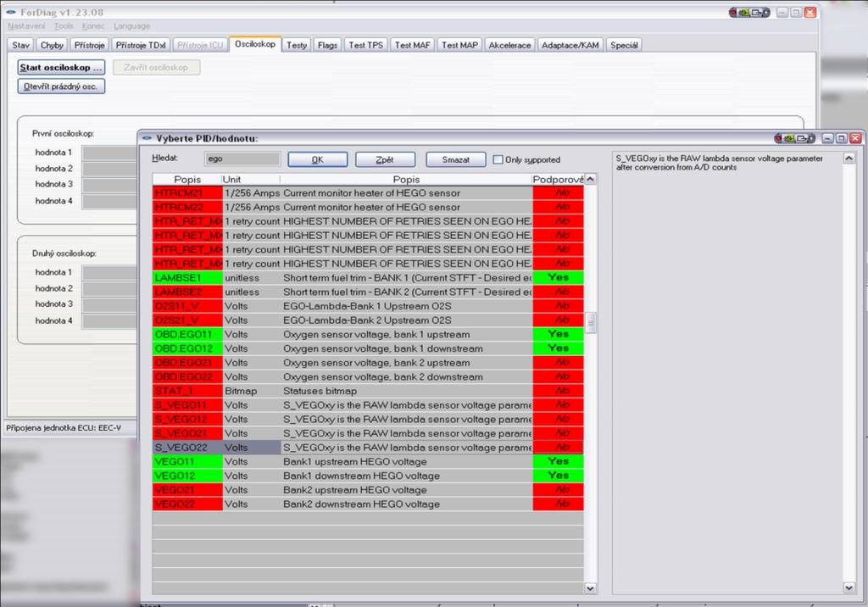Select the S_VEGO12 row
Image resolution: width=868 pixels, height=607 pixels.
click(368, 420)
